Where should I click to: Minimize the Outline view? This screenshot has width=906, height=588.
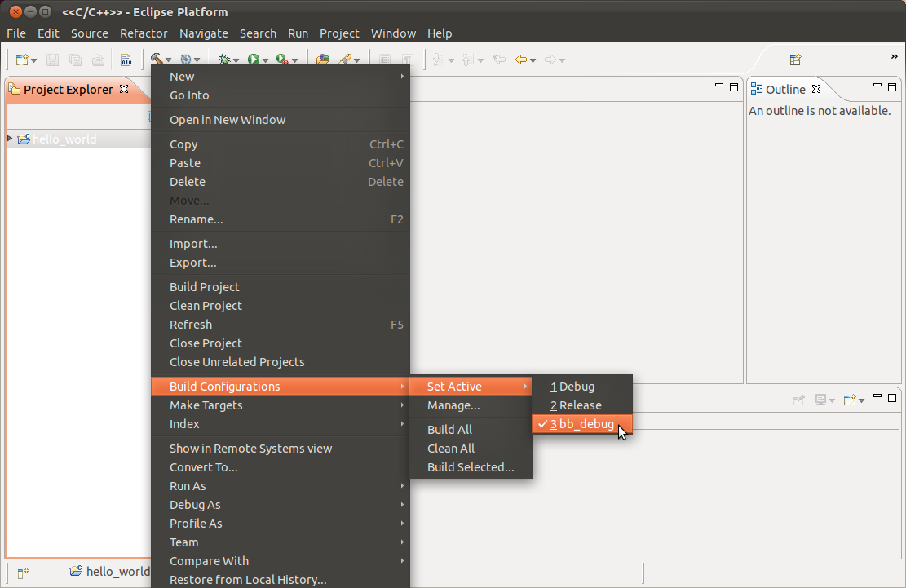877,86
